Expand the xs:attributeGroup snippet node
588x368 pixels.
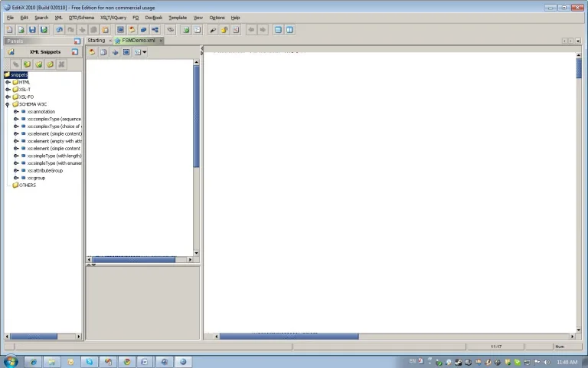point(16,170)
